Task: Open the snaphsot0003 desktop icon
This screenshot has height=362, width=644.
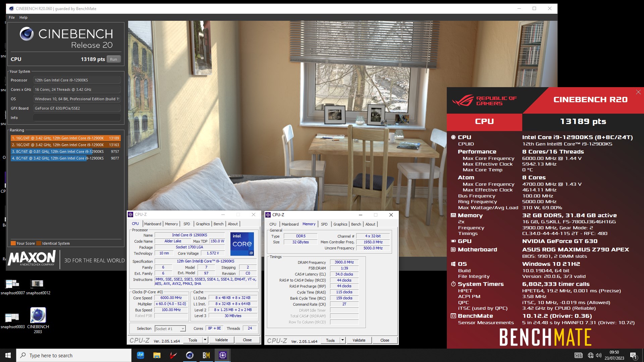Action: point(13,321)
